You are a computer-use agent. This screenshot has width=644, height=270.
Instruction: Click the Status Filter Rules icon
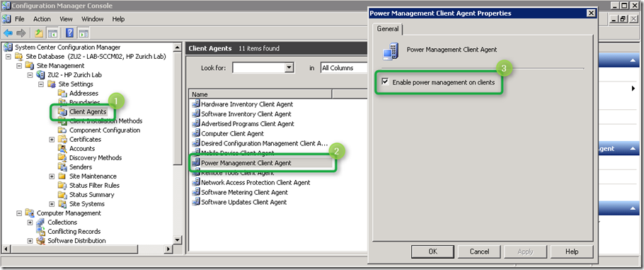tap(62, 185)
